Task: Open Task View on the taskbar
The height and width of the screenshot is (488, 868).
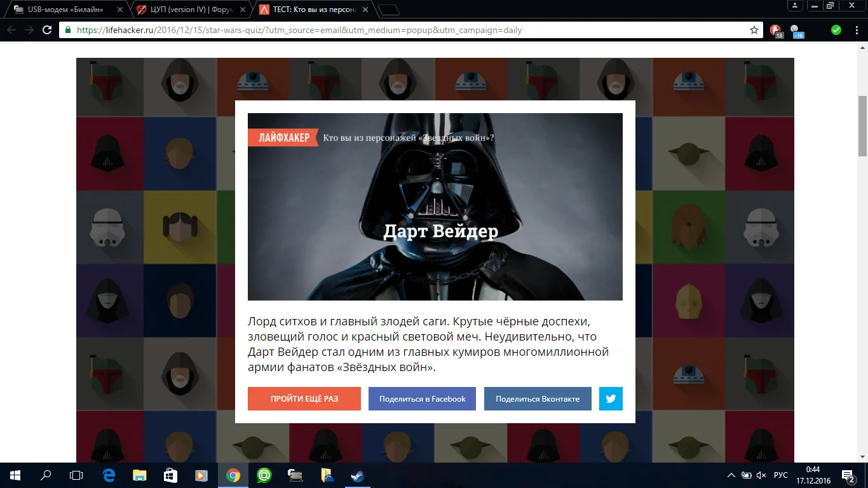Action: click(x=76, y=475)
